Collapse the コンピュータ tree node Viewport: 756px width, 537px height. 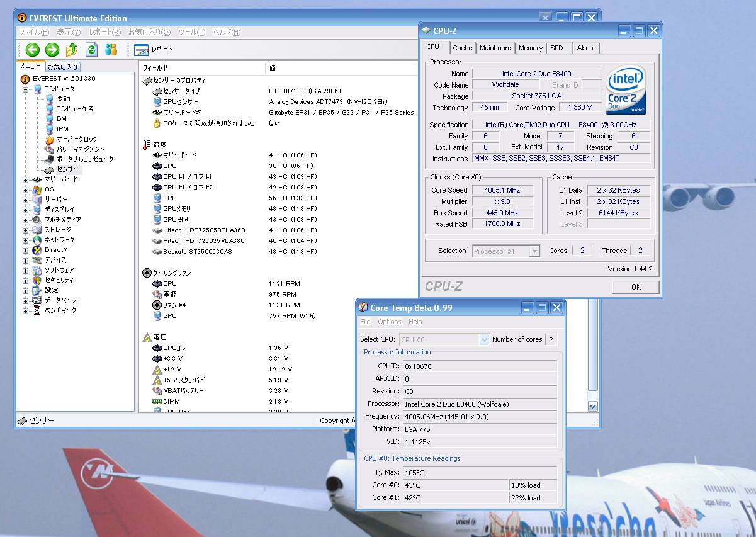pos(26,89)
